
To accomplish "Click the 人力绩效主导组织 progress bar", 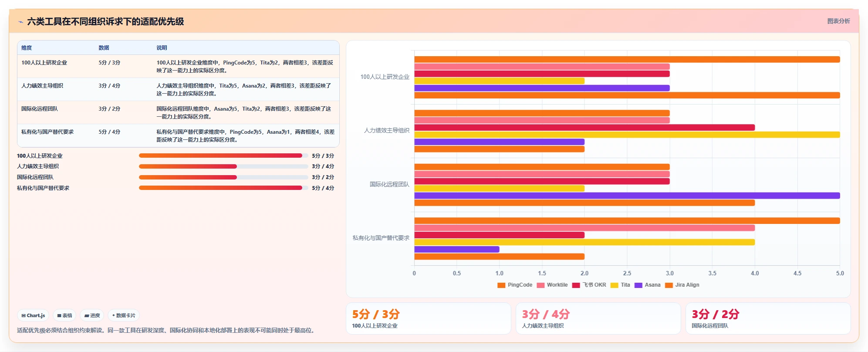I will click(x=223, y=166).
